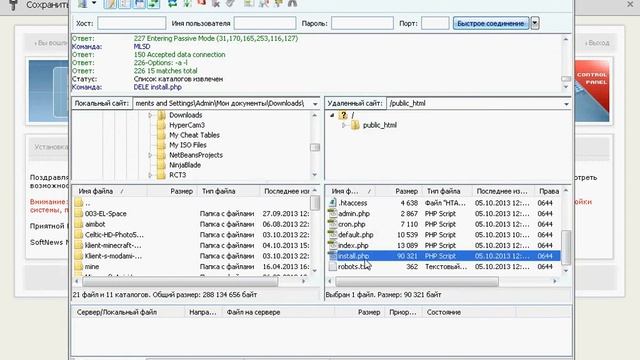This screenshot has height=360, width=640.
Task: Expand the remote public_html tree node
Action: pos(344,125)
